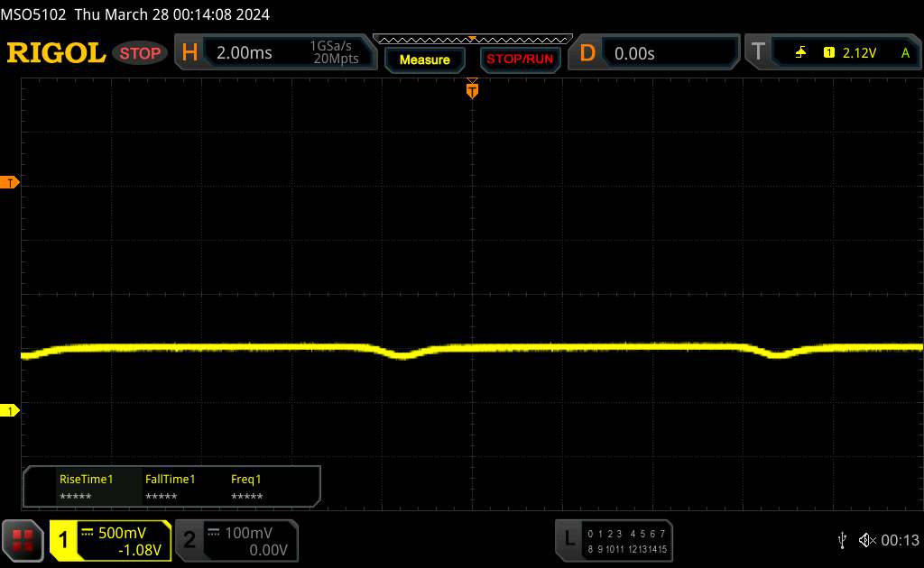Screen dimensions: 924x568
Task: Open the 2.12V trigger level setting
Action: [859, 53]
